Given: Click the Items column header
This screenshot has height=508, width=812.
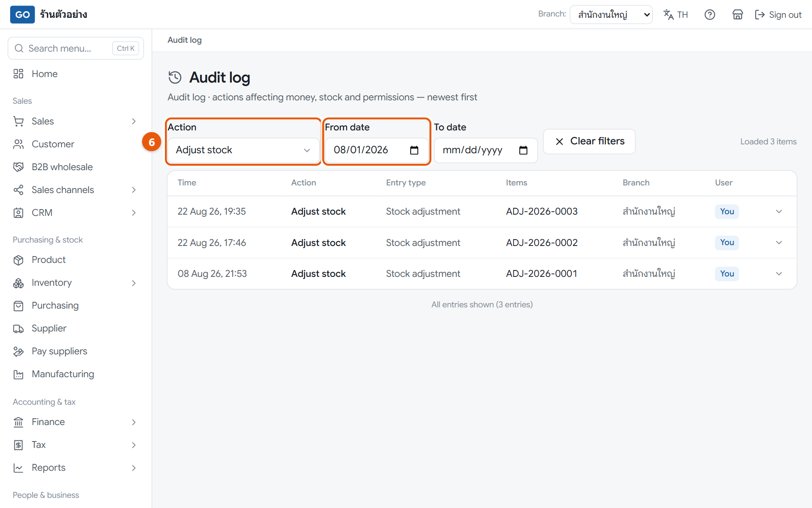Looking at the screenshot, I should (516, 183).
